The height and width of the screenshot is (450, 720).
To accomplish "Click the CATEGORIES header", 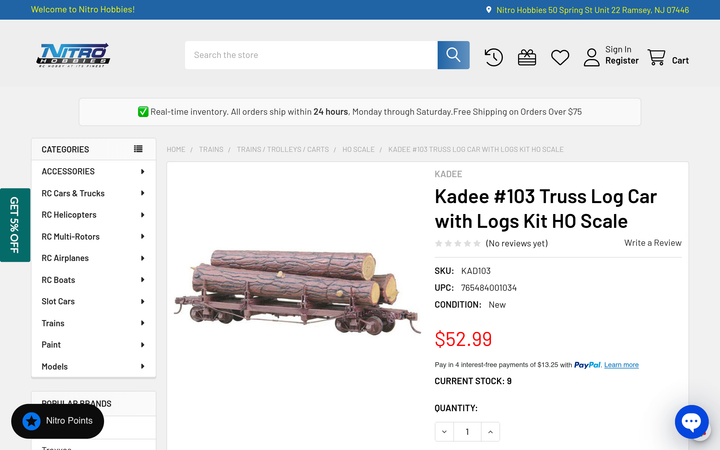I will (65, 149).
